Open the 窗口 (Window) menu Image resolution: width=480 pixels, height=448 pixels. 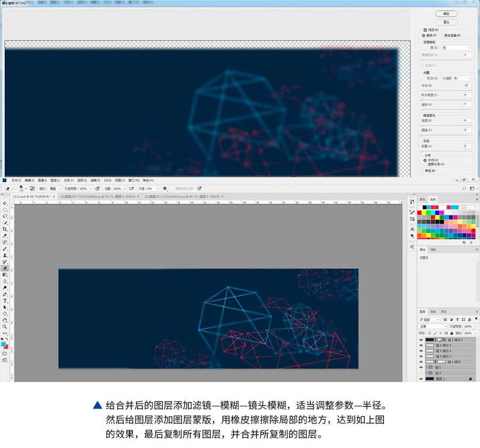pos(134,180)
